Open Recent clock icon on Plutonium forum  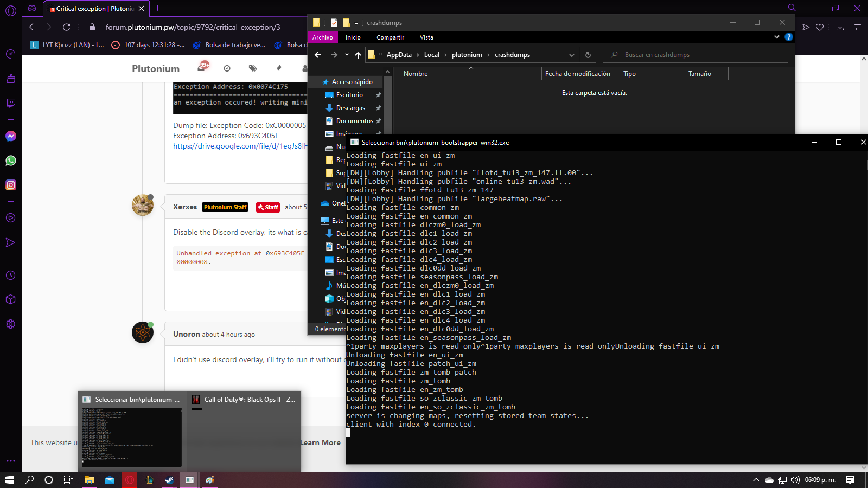click(227, 68)
